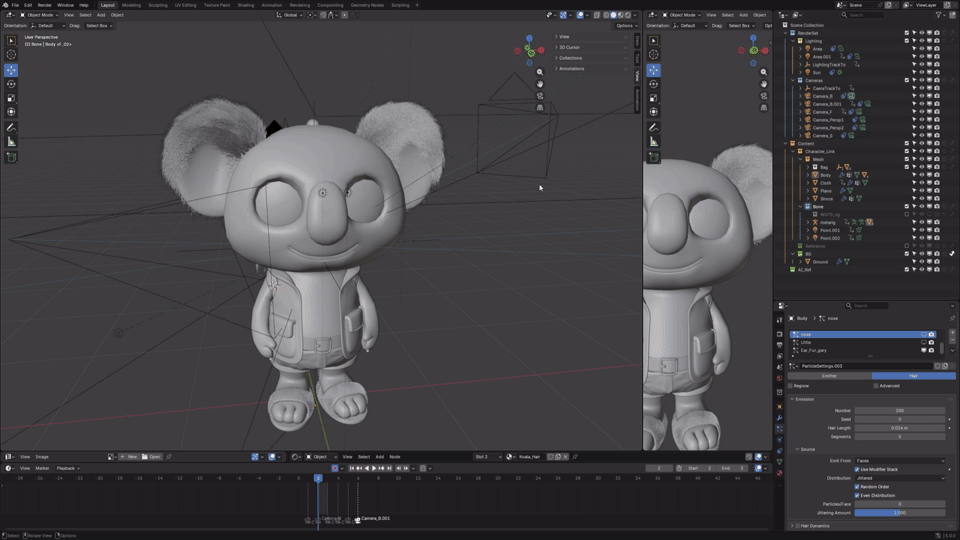Screen dimensions: 960x540
Task: Open the Emit From Faces dropdown
Action: (x=900, y=460)
